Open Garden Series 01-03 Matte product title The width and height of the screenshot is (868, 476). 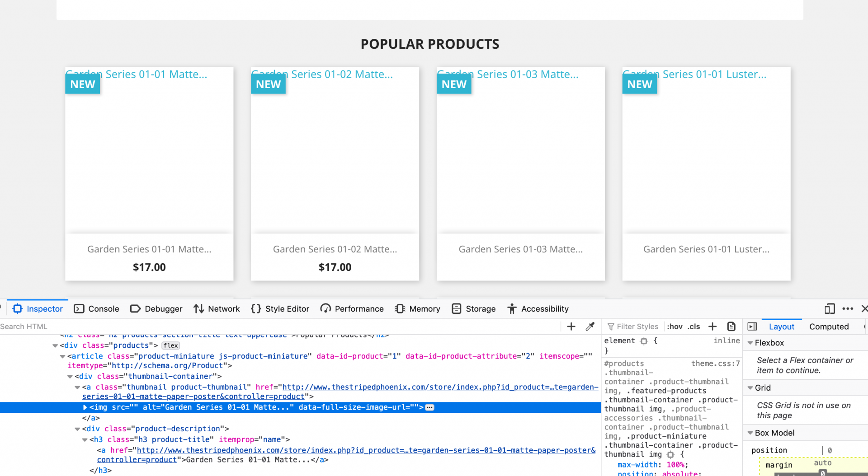[521, 249]
